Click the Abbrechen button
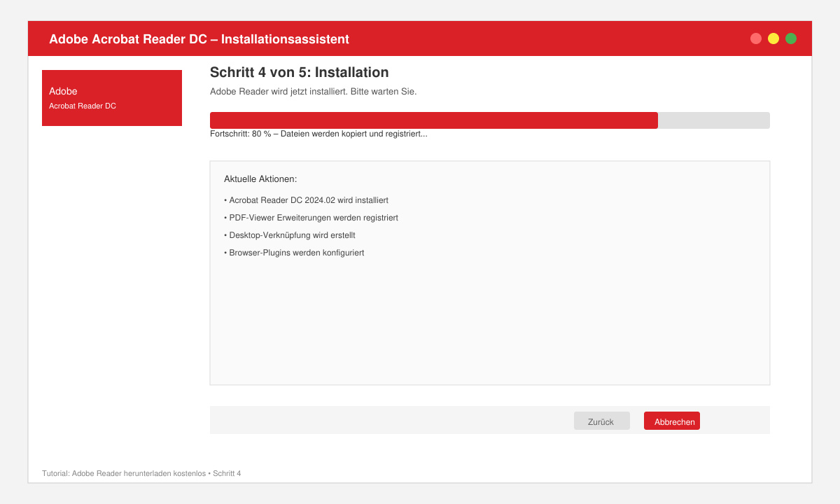Image resolution: width=840 pixels, height=504 pixels. coord(672,421)
